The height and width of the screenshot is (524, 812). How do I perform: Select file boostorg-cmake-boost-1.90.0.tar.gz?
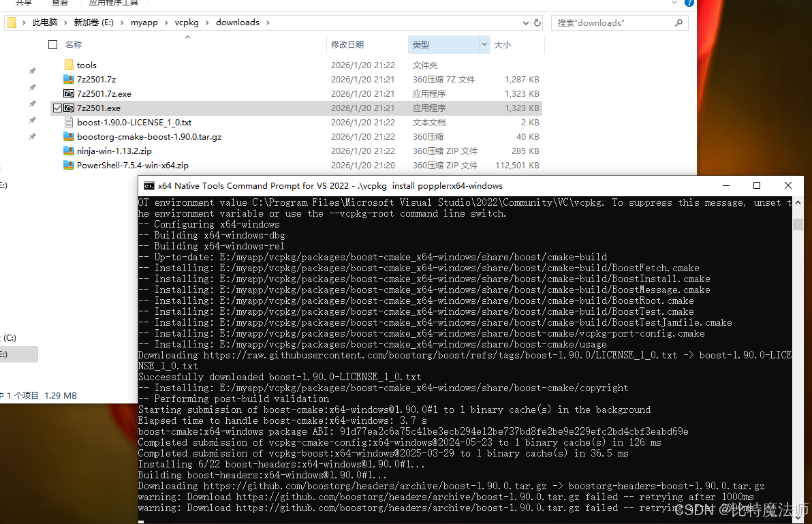click(x=149, y=137)
